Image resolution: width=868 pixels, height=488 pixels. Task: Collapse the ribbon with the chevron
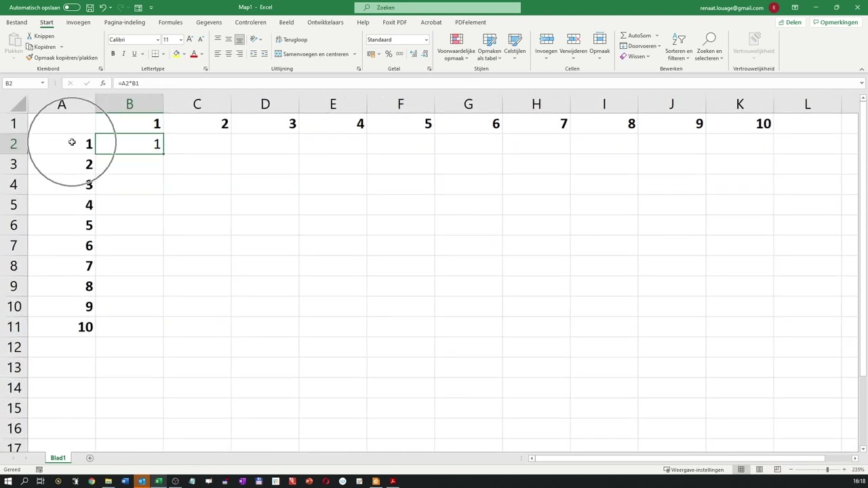862,68
